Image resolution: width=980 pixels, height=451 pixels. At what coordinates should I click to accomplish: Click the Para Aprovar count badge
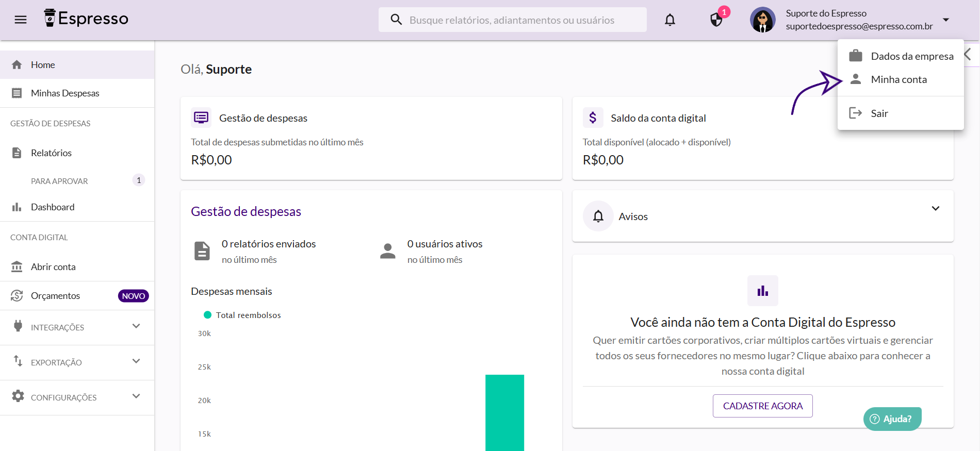click(x=139, y=180)
